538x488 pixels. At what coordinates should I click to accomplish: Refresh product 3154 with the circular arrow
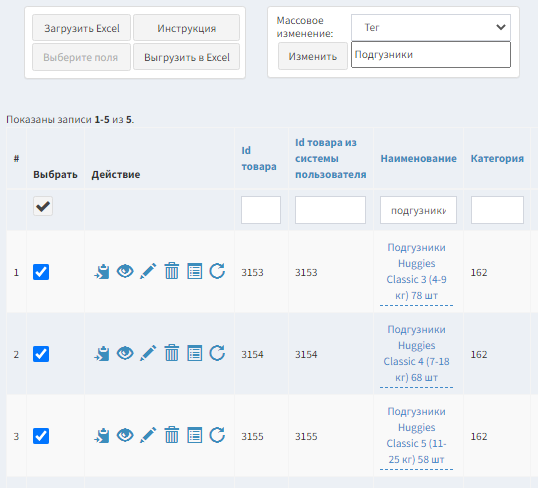217,353
